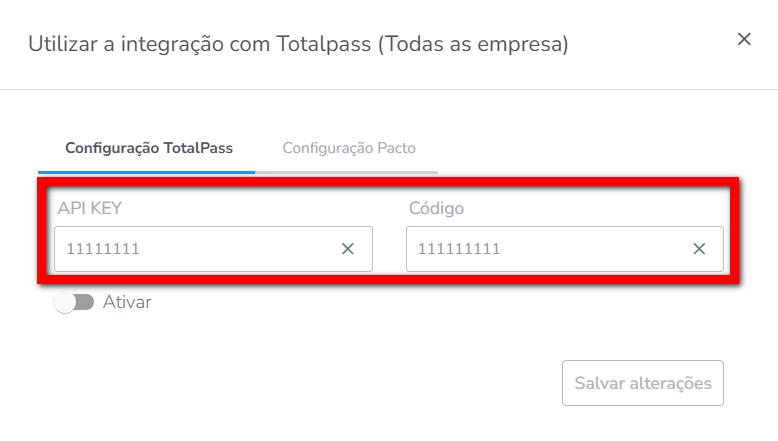This screenshot has width=778, height=441.
Task: Clear the Código field value
Action: click(700, 249)
